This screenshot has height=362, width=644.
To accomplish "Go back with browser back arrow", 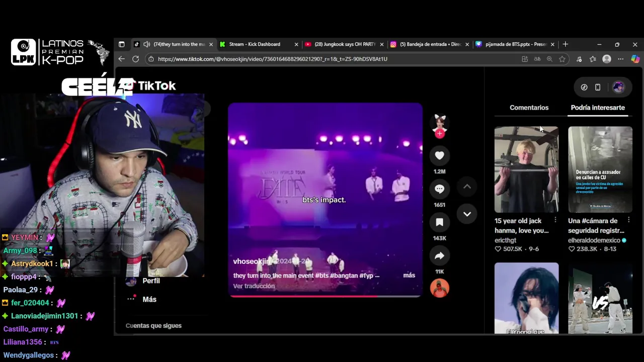I will pos(121,59).
